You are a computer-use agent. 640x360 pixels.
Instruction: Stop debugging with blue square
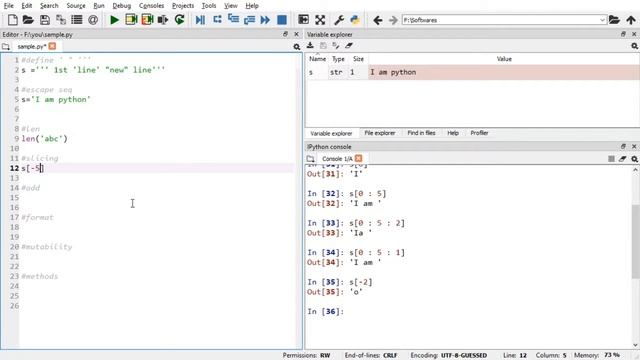point(282,20)
